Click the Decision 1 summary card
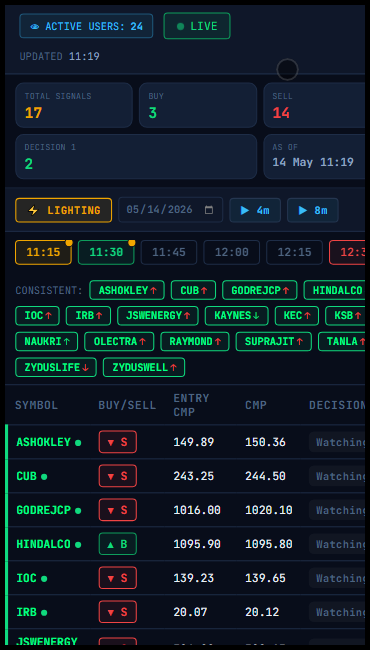This screenshot has width=370, height=650. 136,156
